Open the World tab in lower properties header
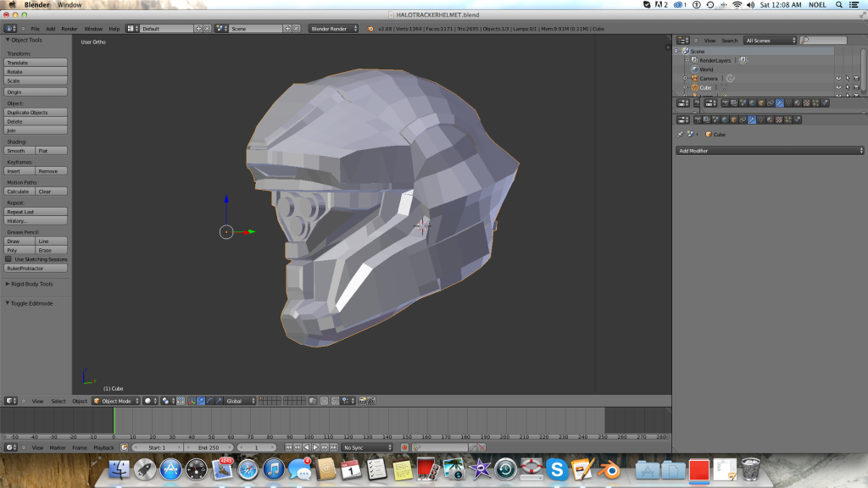Image resolution: width=868 pixels, height=488 pixels. pos(725,119)
